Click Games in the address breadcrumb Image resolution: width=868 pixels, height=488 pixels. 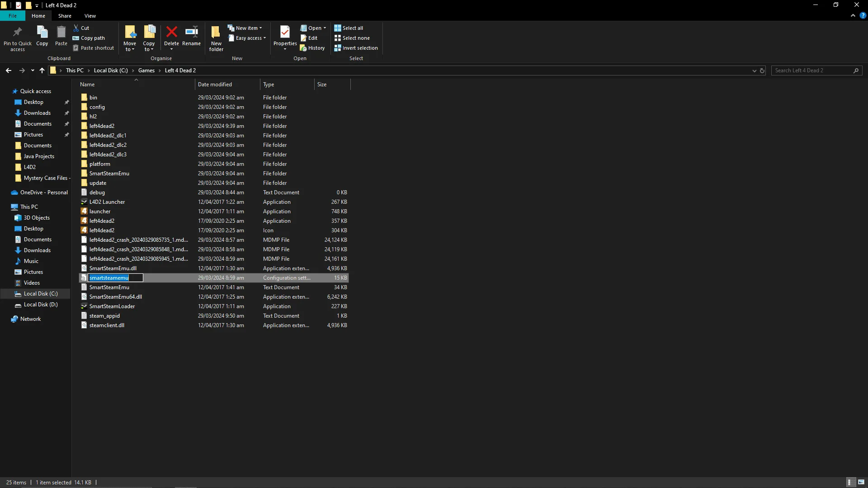coord(146,70)
